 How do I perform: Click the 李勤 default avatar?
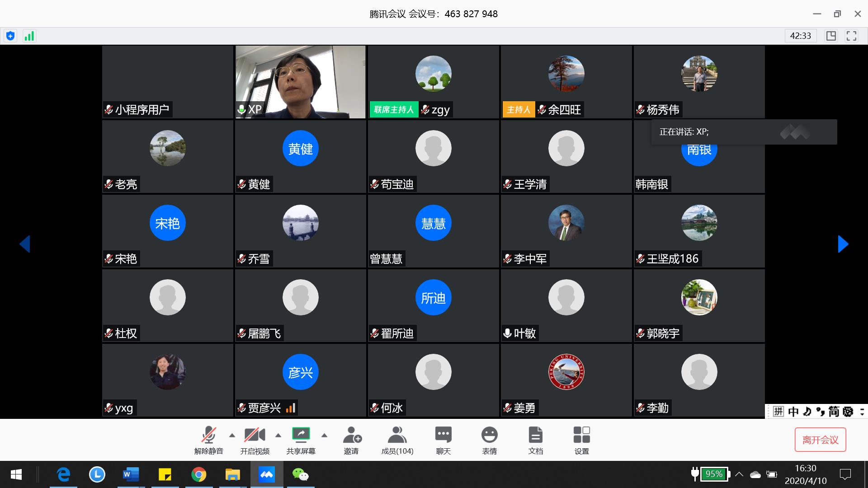699,372
